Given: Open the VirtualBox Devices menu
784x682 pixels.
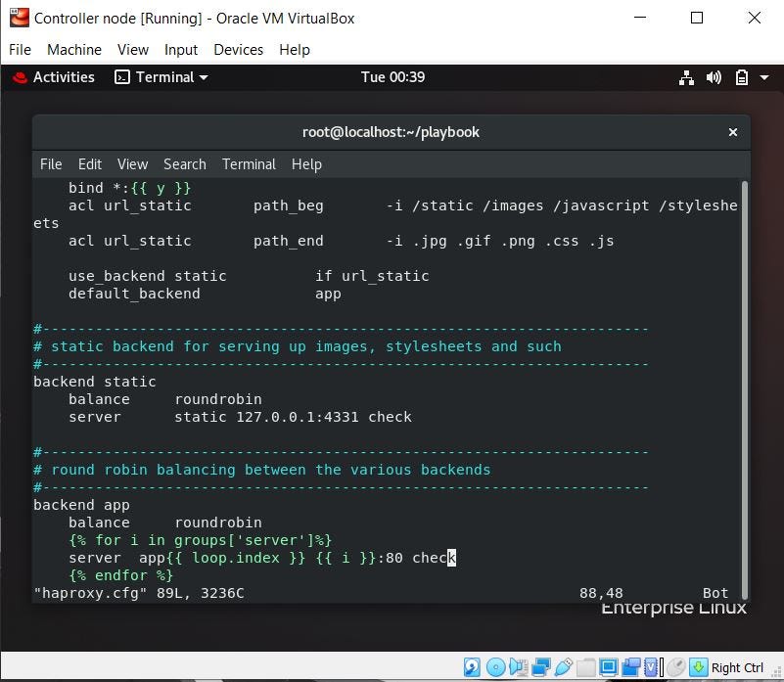Looking at the screenshot, I should tap(239, 50).
